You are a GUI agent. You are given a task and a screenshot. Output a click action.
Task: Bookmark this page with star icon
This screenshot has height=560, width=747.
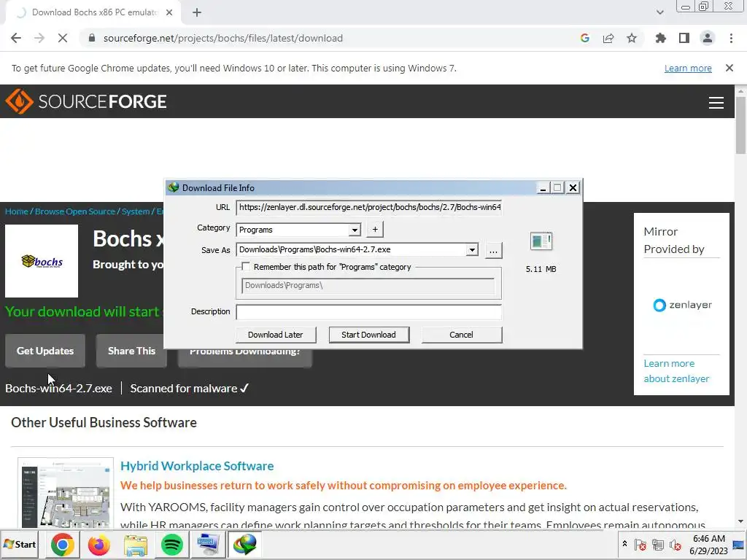631,38
